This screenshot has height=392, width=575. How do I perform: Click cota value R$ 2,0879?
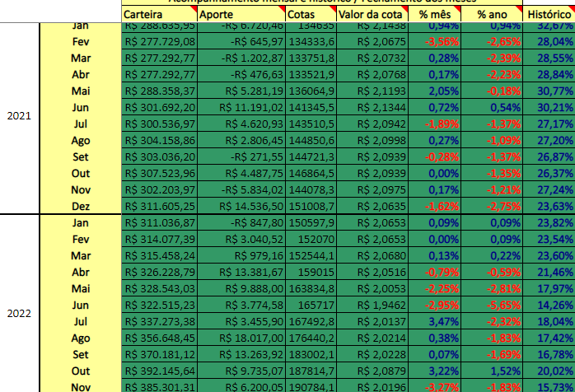(x=372, y=371)
